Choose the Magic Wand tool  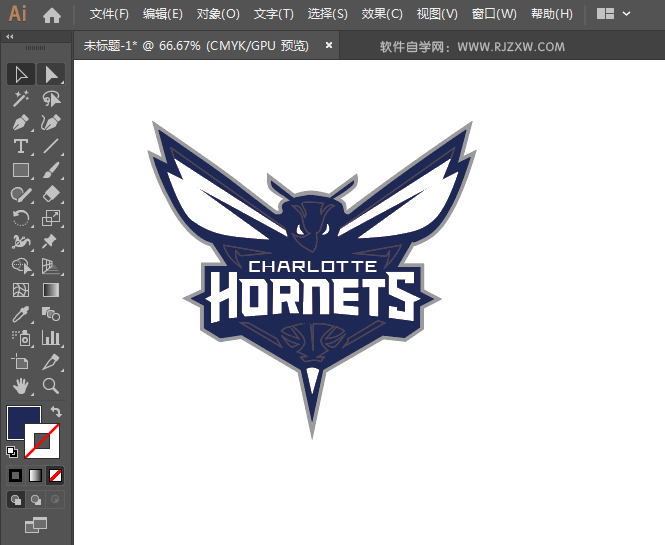tap(21, 99)
